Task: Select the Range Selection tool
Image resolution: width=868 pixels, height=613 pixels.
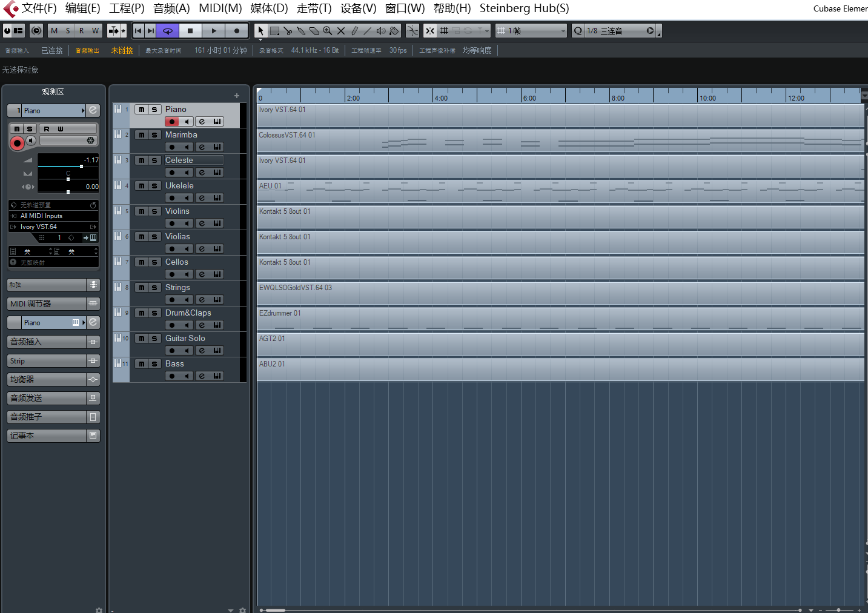Action: 274,31
